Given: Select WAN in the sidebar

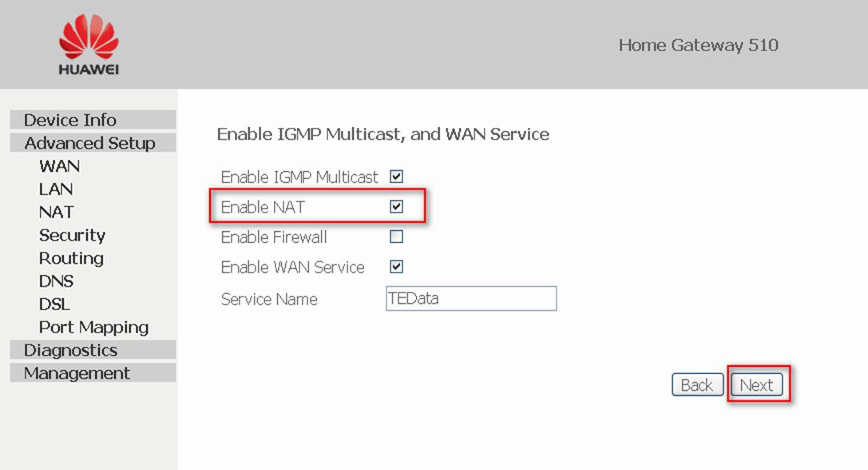Looking at the screenshot, I should [x=59, y=165].
